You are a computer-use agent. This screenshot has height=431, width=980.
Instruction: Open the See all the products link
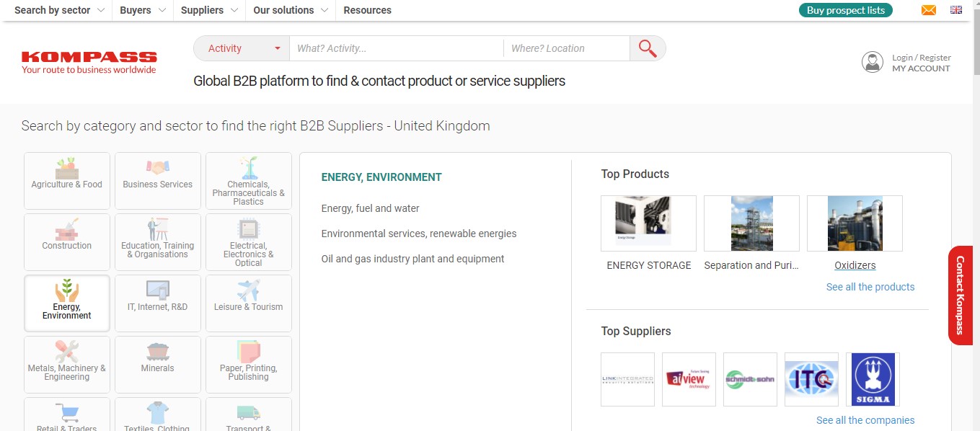870,287
